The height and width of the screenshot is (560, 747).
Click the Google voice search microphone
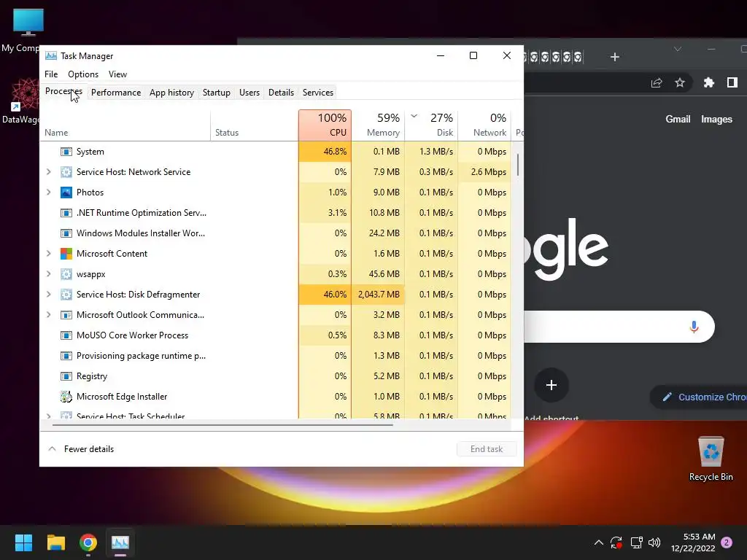point(694,327)
